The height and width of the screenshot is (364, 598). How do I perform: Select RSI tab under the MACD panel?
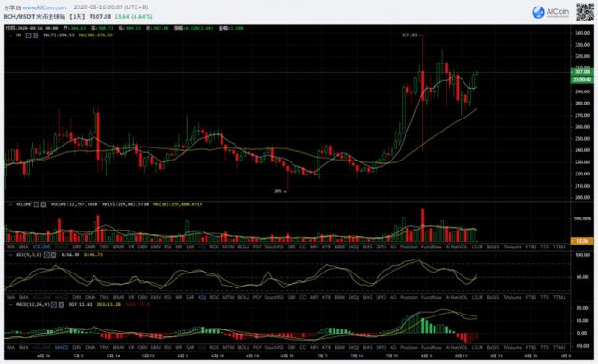point(167,347)
